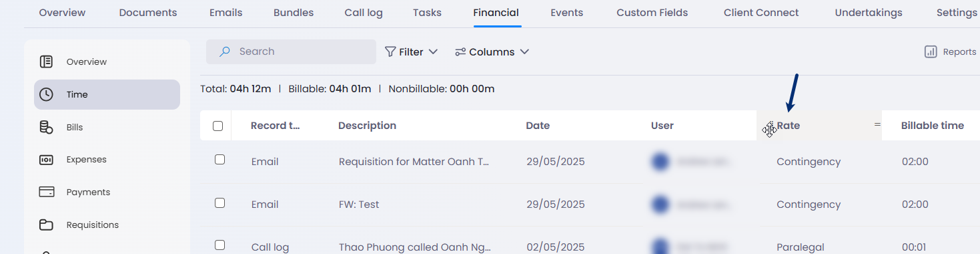This screenshot has height=254, width=980.
Task: Open the Reports chart icon
Action: tap(931, 52)
